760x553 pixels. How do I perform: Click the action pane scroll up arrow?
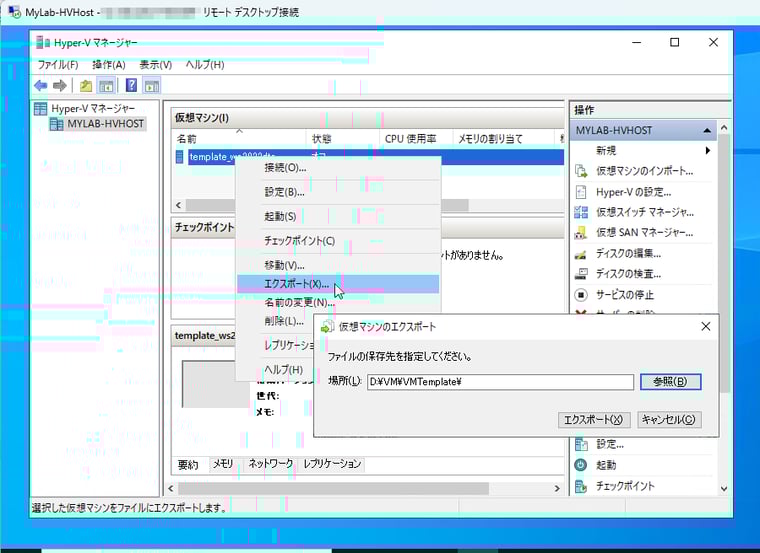(724, 128)
